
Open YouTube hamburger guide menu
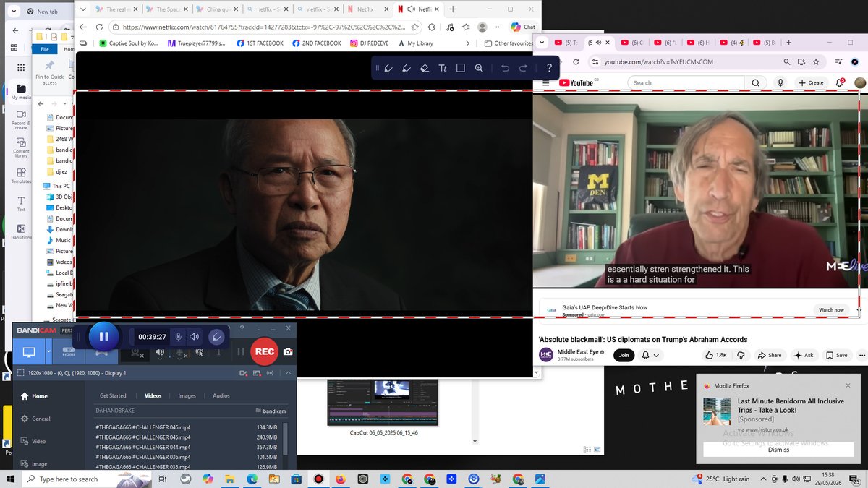click(x=545, y=82)
